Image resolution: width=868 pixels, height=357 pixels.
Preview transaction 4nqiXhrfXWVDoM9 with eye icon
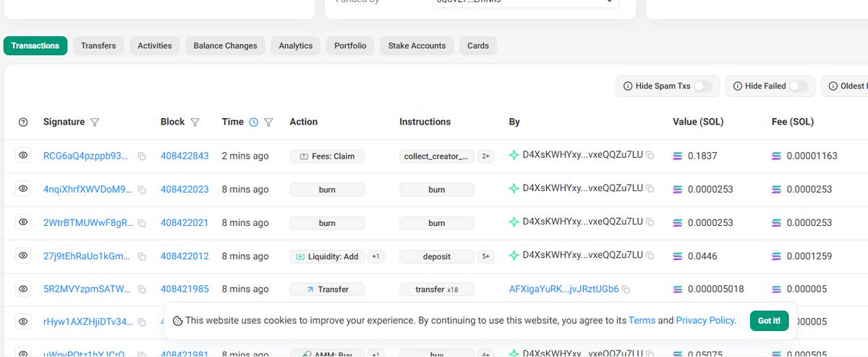coord(23,188)
